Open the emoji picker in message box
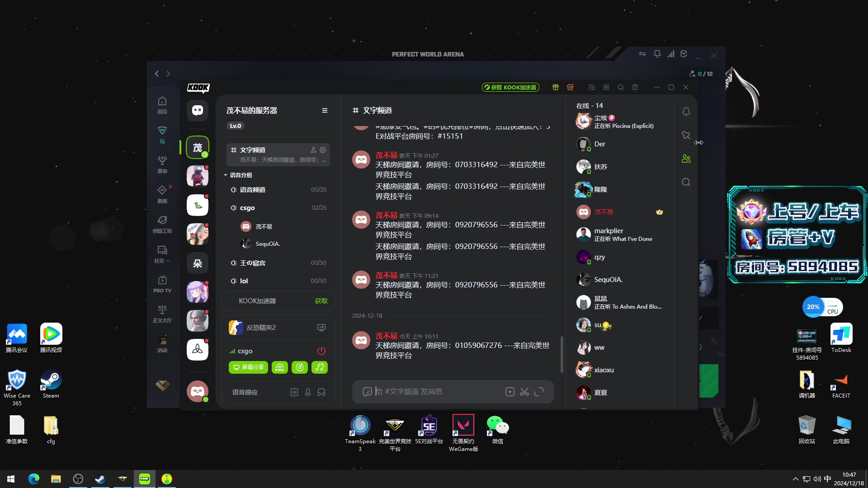The height and width of the screenshot is (488, 868). point(367,392)
